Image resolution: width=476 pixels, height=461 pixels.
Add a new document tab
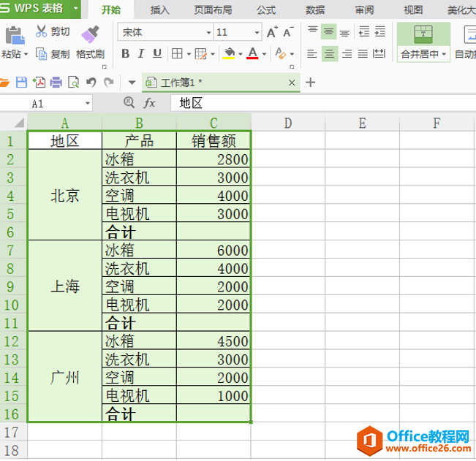coord(310,83)
